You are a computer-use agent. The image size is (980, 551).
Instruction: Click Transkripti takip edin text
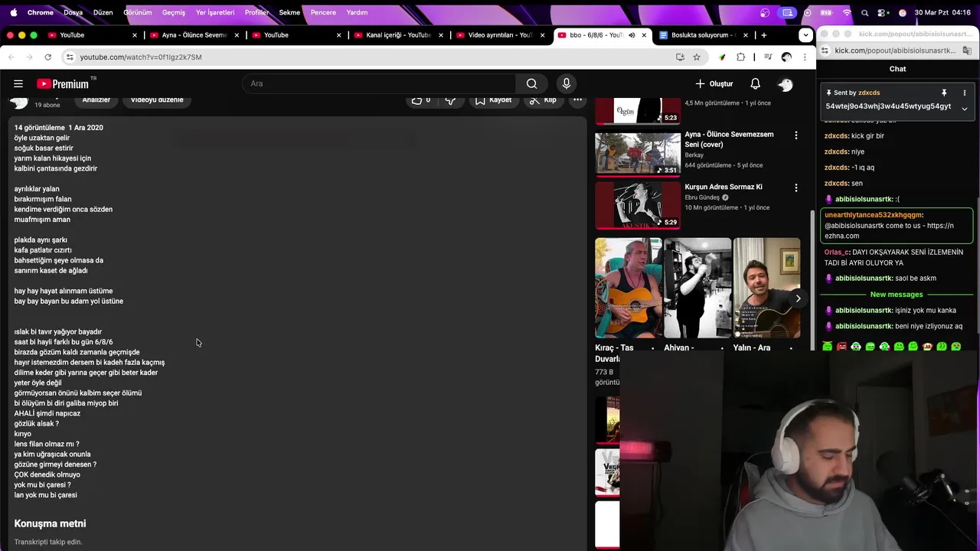(x=47, y=542)
